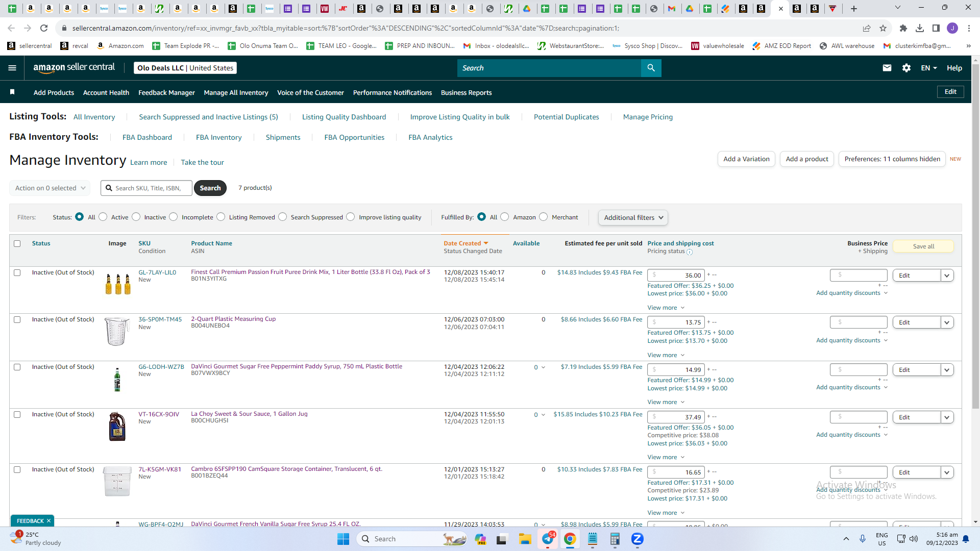Expand Add quantity discounts for VT-16CX-9OIV
The width and height of the screenshot is (980, 551).
[852, 435]
